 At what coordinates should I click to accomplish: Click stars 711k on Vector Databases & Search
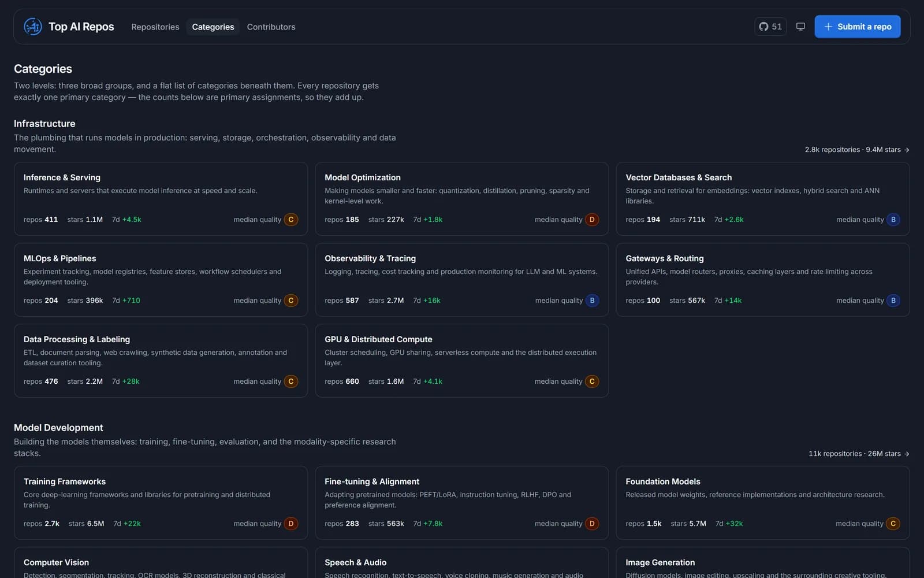[687, 220]
